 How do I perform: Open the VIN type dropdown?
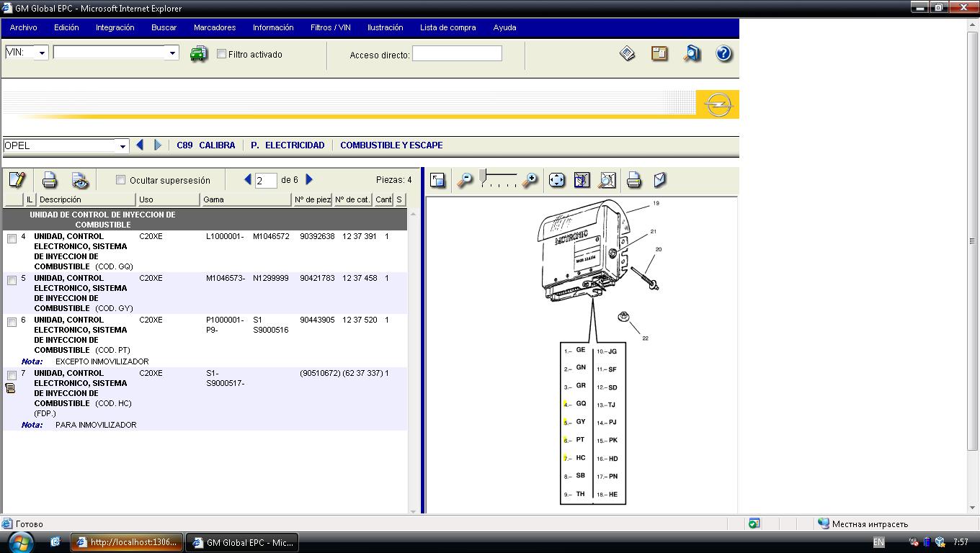tap(42, 53)
